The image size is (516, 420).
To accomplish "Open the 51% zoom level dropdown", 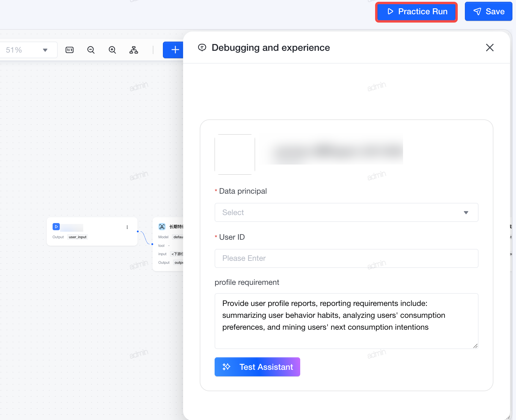I will (x=27, y=50).
